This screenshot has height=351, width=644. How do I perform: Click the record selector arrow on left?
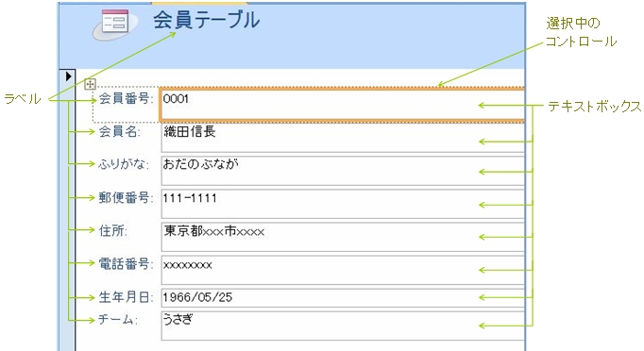coord(69,76)
